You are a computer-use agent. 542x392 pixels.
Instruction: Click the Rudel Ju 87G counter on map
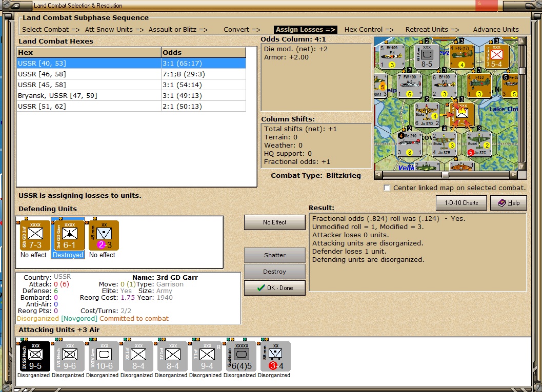tap(479, 145)
